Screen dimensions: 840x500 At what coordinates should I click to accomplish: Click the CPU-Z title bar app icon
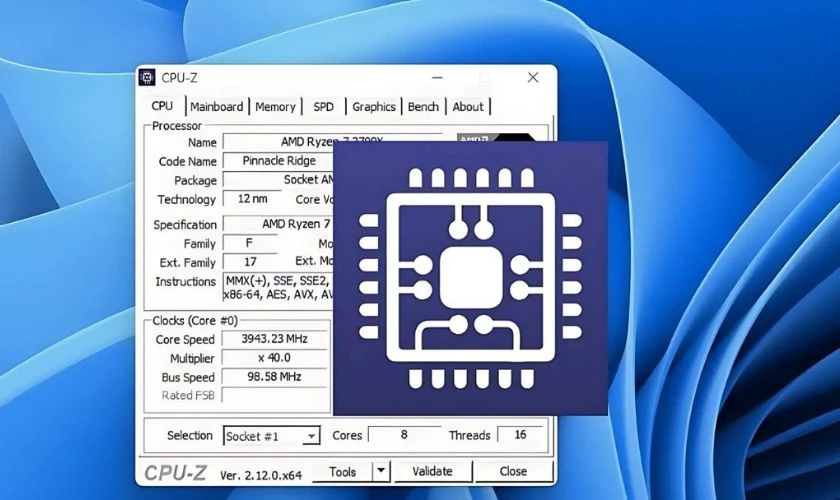147,78
